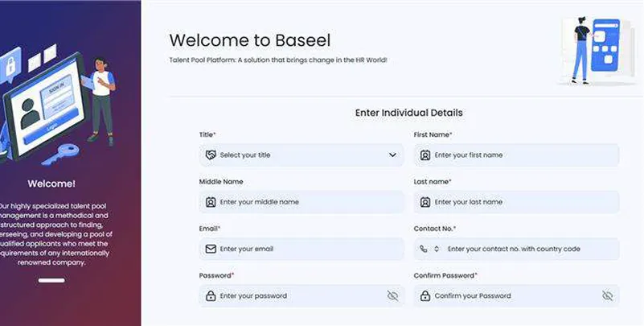Toggle password visibility eye icon
The width and height of the screenshot is (644, 326).
point(392,296)
